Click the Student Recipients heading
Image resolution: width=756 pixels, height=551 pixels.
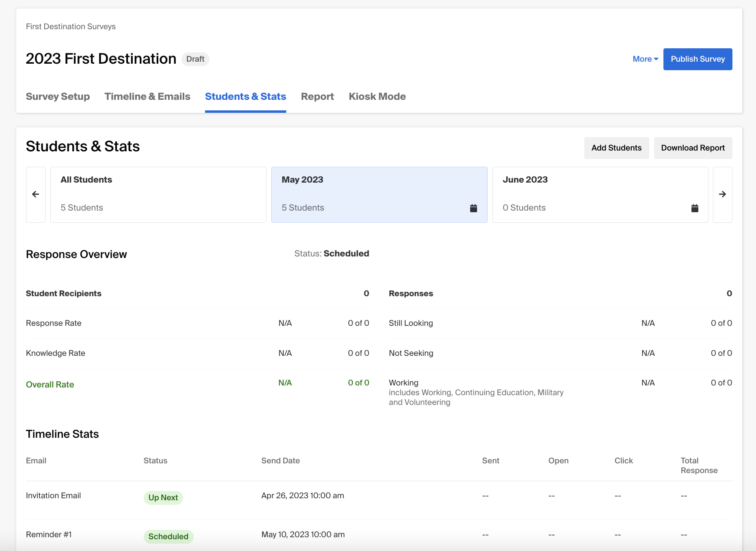(x=64, y=294)
